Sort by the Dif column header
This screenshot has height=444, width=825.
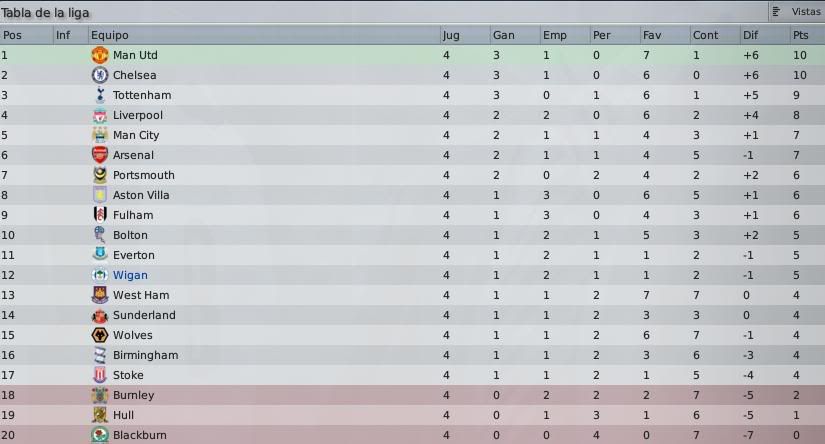pos(750,35)
